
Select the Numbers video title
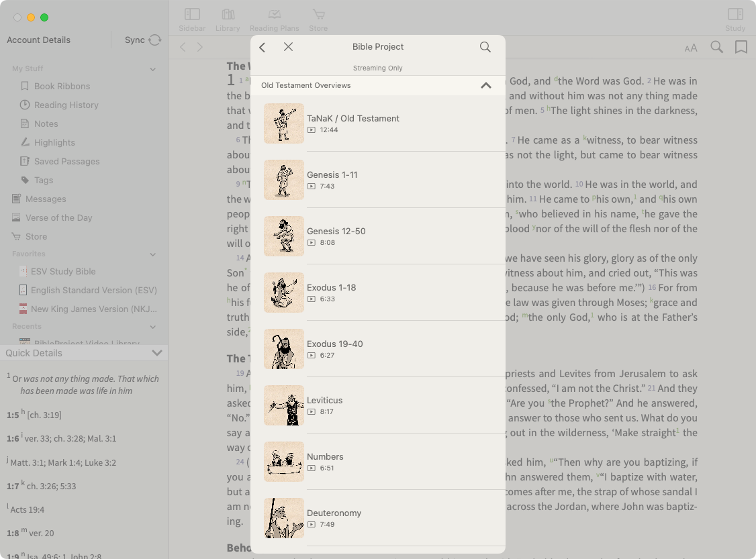[x=325, y=456]
